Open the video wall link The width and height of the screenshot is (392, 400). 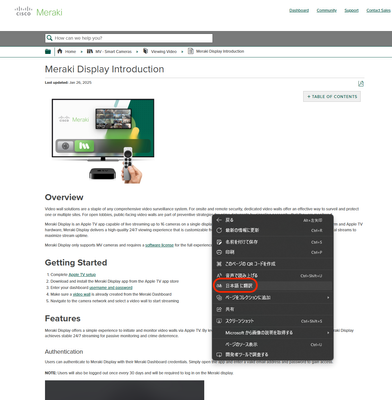point(82,294)
